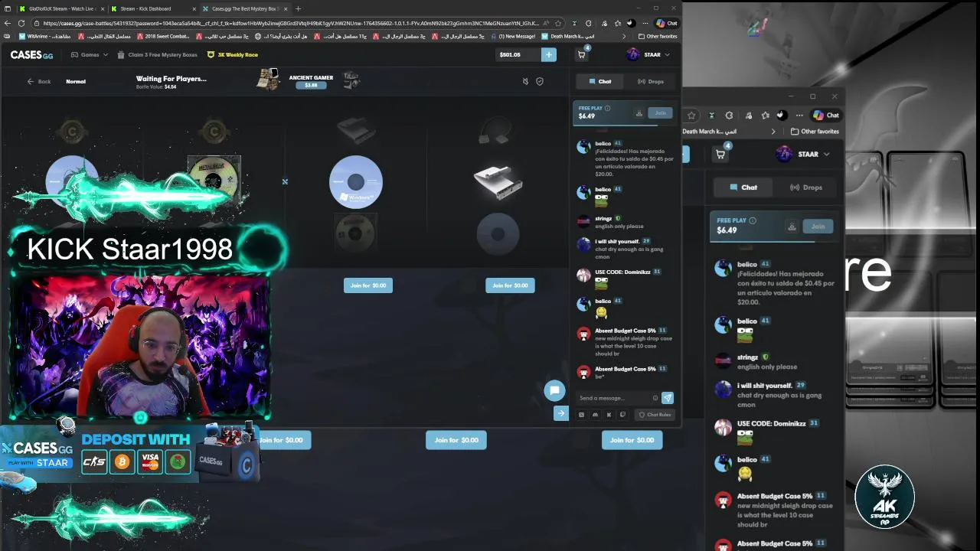This screenshot has width=980, height=551.
Task: Open the X (Twitter) social icon below the chat input
Action: (x=581, y=415)
